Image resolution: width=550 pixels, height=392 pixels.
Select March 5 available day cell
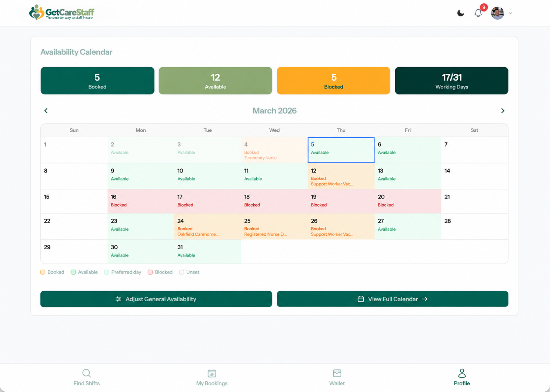coord(341,150)
